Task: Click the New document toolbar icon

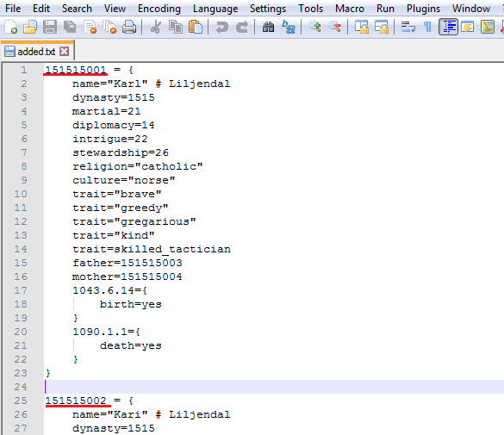Action: (11, 27)
